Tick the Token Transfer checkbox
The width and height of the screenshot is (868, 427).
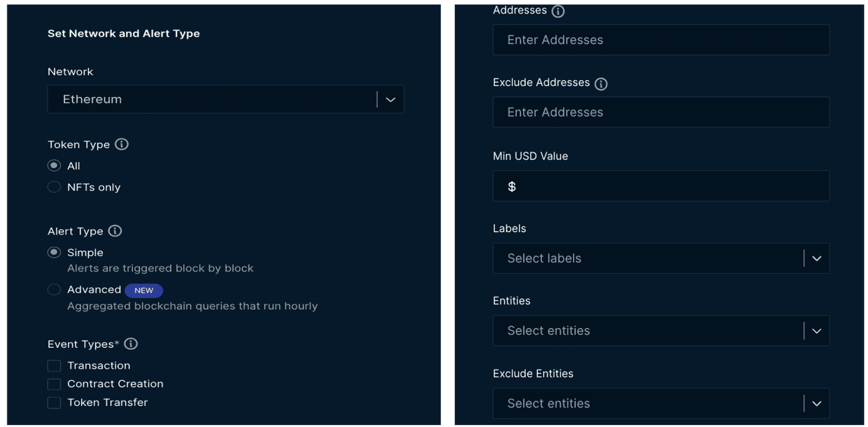[x=54, y=403]
